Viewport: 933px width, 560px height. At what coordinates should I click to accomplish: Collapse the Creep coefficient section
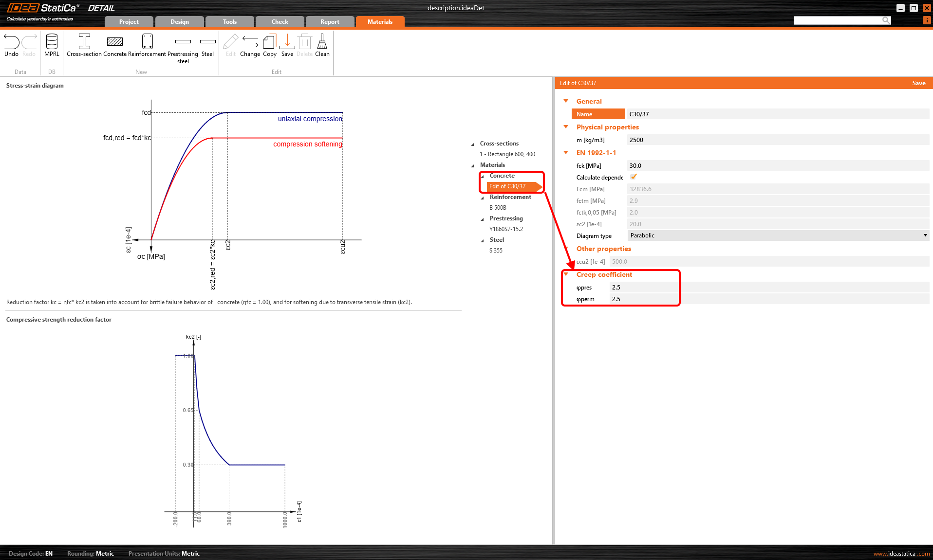pos(566,274)
